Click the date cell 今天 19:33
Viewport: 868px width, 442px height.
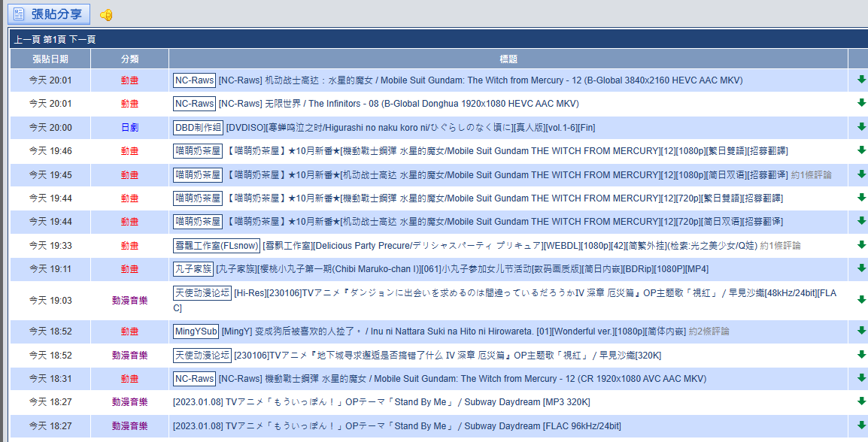tap(50, 245)
